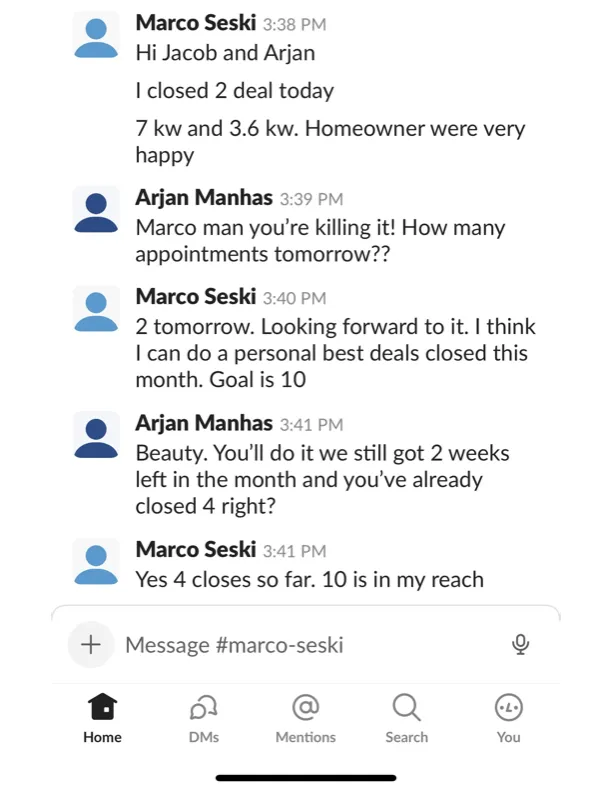The image size is (612, 792).
Task: Open Arjan Manhas's name at 3:39 PM
Action: click(204, 198)
